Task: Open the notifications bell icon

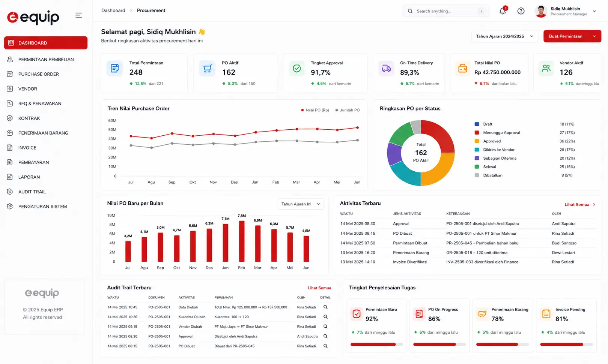Action: 503,11
